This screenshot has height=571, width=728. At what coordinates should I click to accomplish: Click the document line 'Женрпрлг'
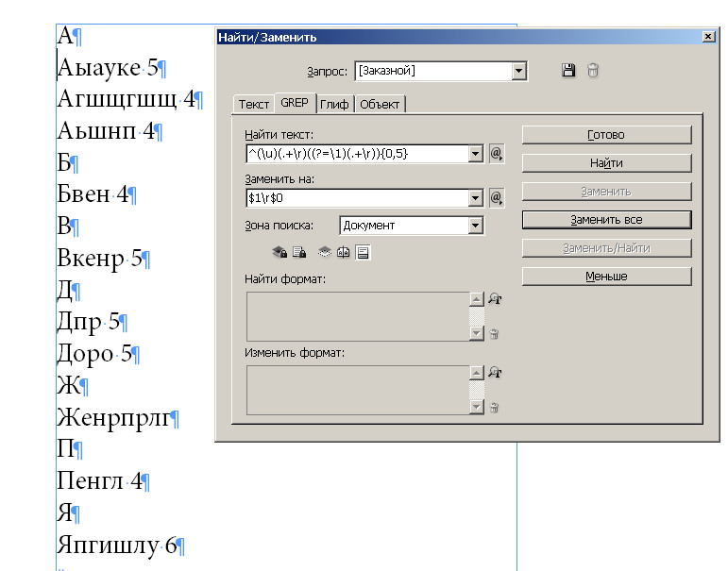click(118, 417)
